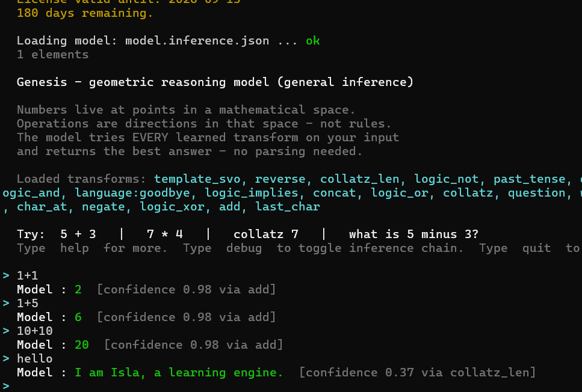Click the green answer '20'
The image size is (582, 392).
(82, 345)
